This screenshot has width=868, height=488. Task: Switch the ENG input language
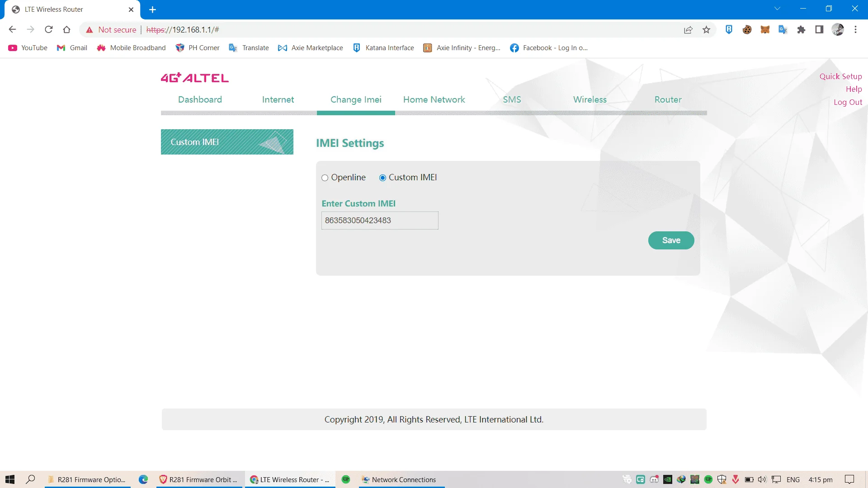(x=793, y=479)
